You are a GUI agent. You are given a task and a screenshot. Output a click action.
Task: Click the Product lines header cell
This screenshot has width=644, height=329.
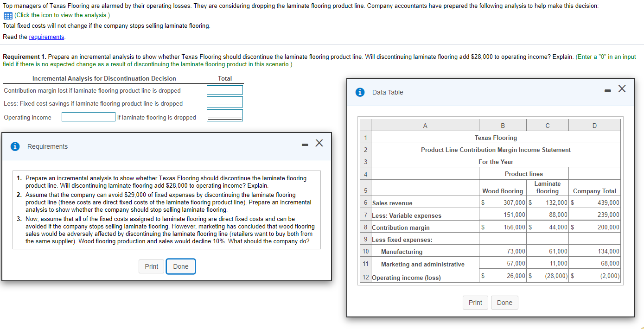coord(523,174)
